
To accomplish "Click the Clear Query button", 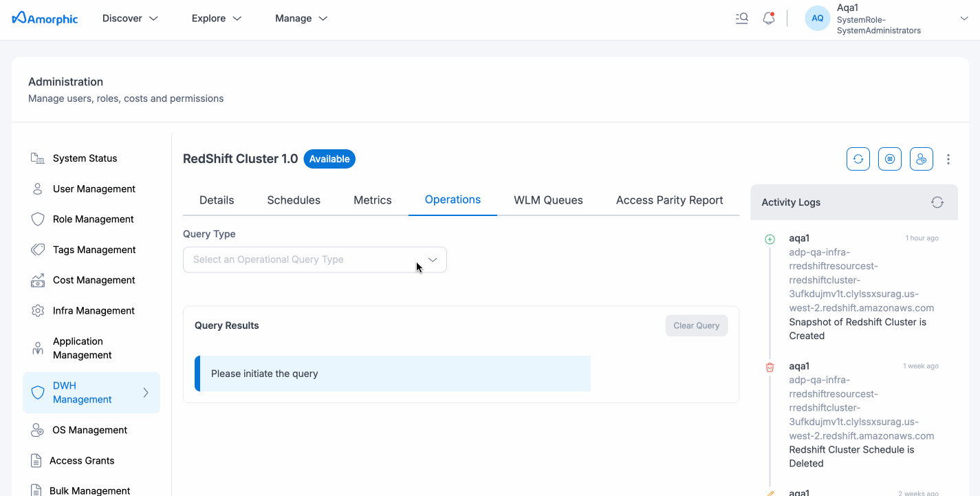I will (697, 325).
